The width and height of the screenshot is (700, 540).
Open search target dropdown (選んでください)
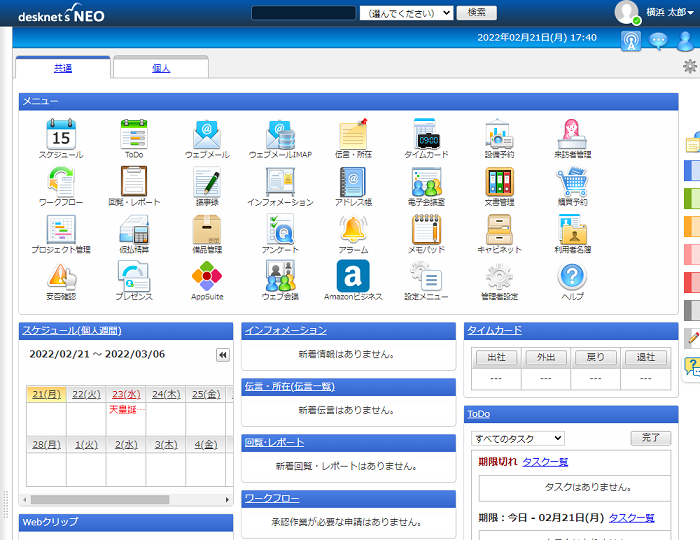tap(407, 13)
